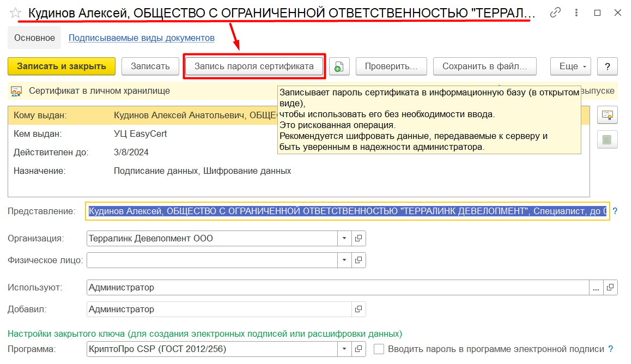Switch to the Основное tab
Viewport: 632px width, 364px height.
coord(35,38)
